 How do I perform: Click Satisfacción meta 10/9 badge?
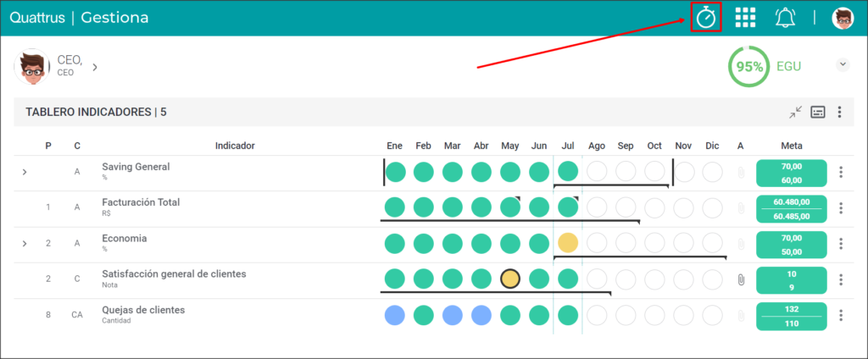tap(791, 280)
